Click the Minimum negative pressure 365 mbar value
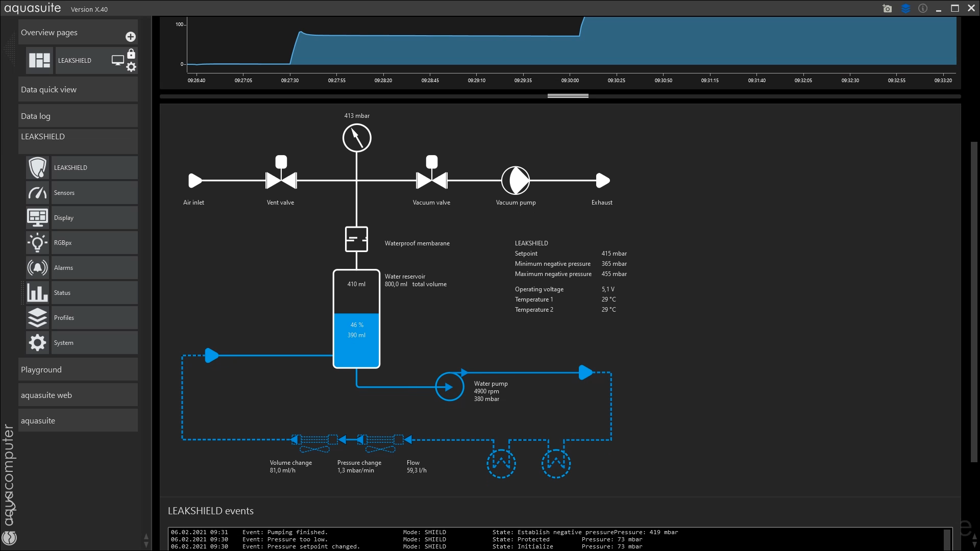 pyautogui.click(x=614, y=264)
